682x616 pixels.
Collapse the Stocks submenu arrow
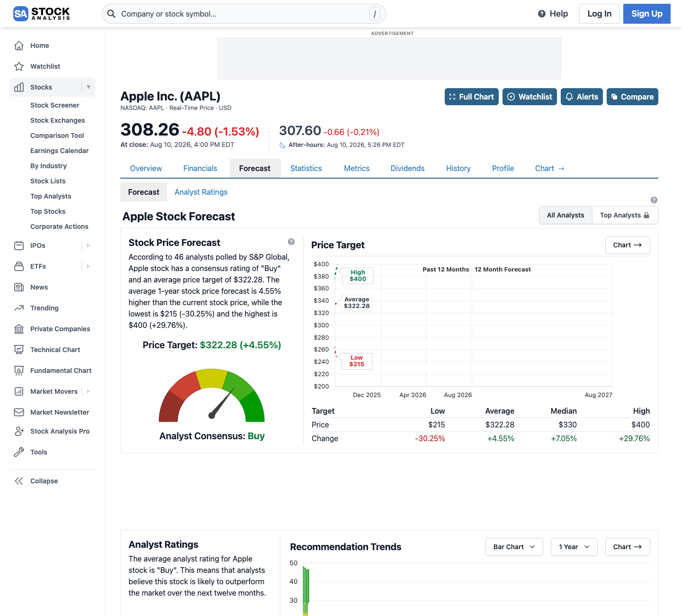(89, 87)
